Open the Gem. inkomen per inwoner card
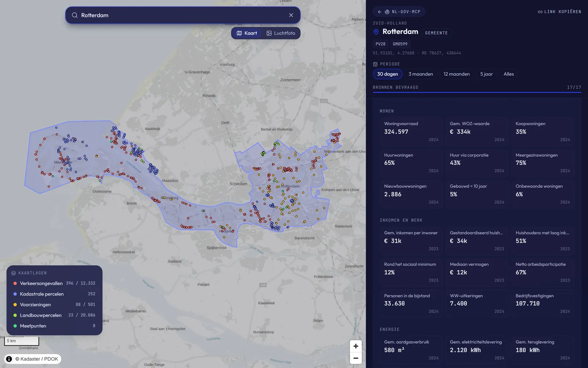 point(411,241)
